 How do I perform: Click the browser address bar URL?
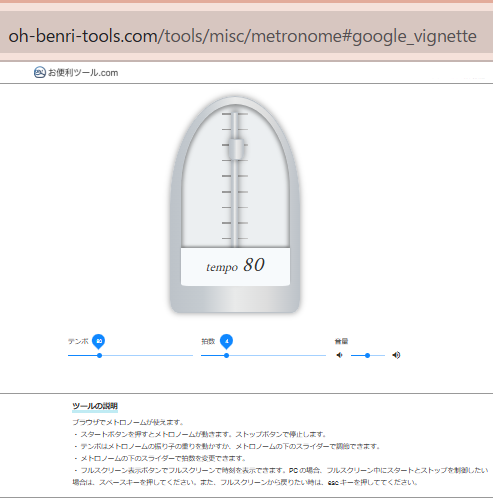point(242,36)
